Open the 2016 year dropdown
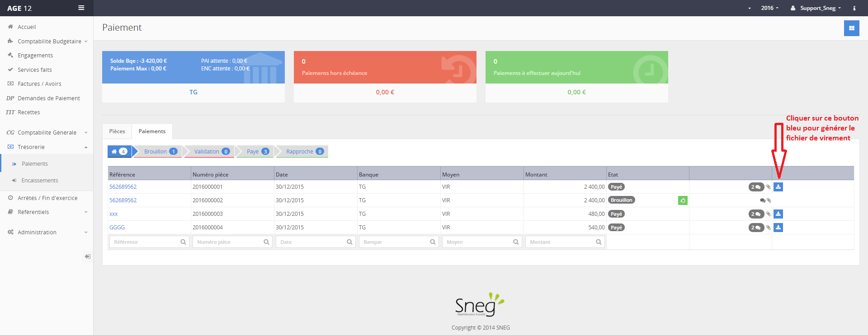The image size is (868, 335). 769,8
